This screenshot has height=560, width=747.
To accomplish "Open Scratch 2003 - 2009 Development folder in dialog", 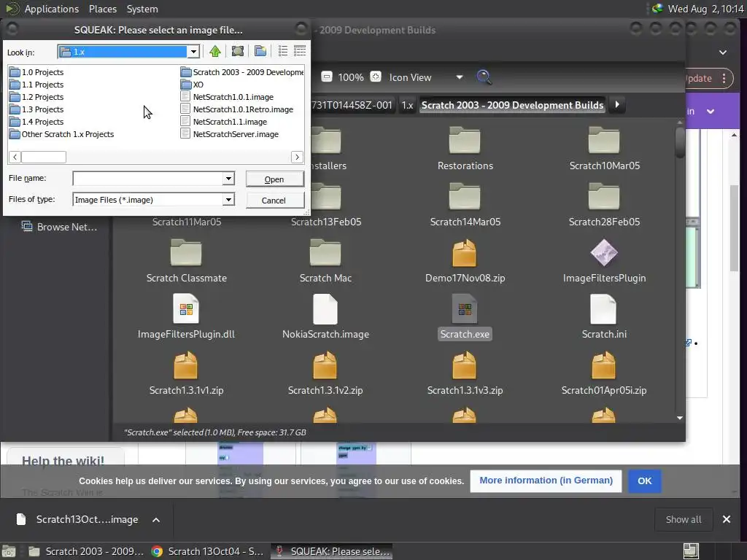I will 242,72.
